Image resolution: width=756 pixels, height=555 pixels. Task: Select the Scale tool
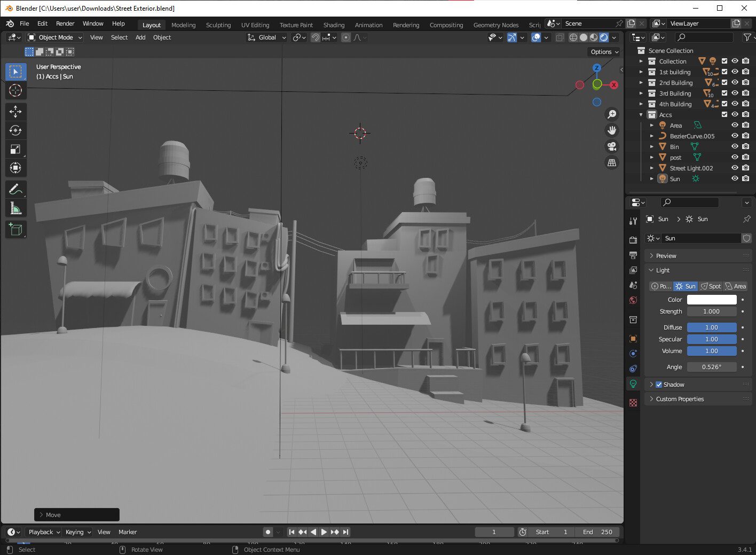coord(15,149)
